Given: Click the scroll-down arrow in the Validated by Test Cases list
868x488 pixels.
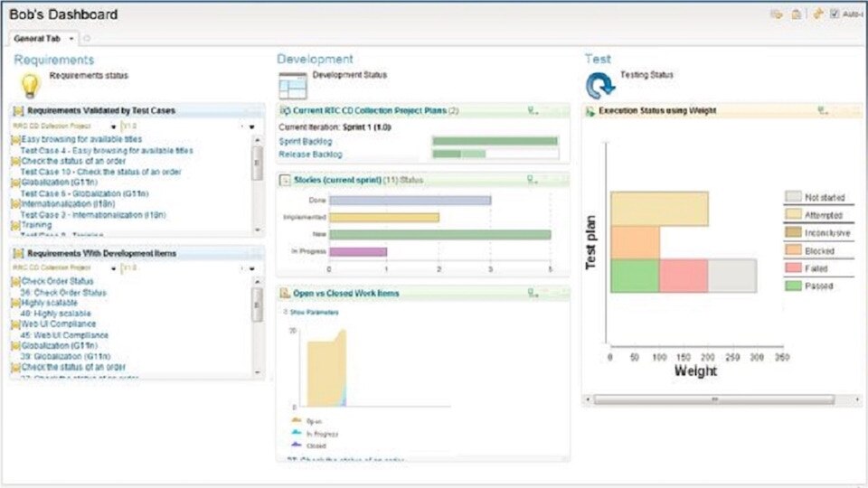Looking at the screenshot, I should pos(258,230).
